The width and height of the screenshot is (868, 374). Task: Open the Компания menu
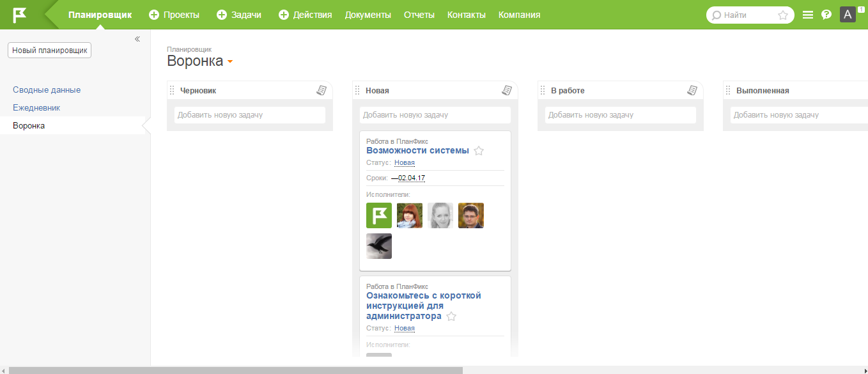click(x=519, y=15)
